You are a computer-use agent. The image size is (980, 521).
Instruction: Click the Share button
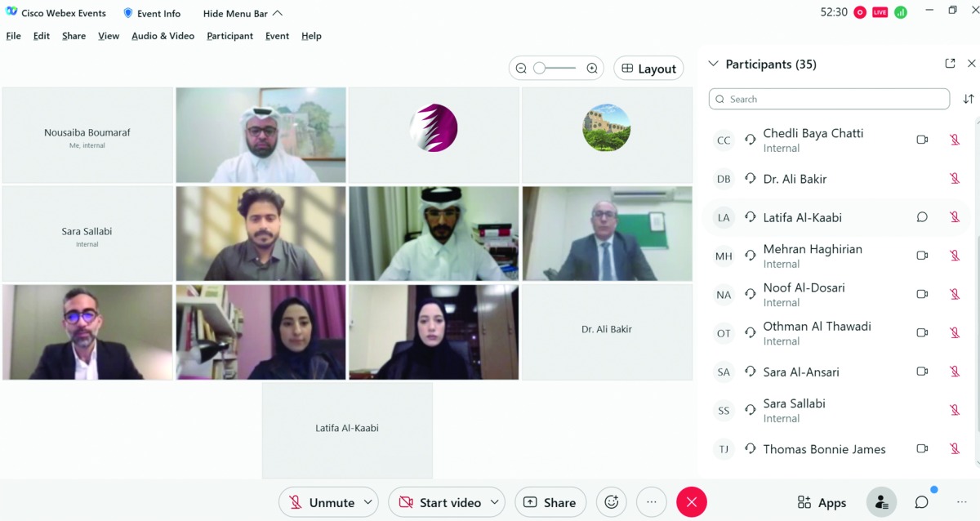(550, 502)
